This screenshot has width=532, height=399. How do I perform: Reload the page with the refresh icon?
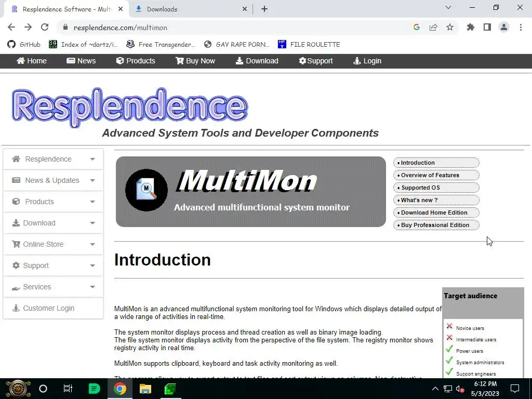coord(45,28)
